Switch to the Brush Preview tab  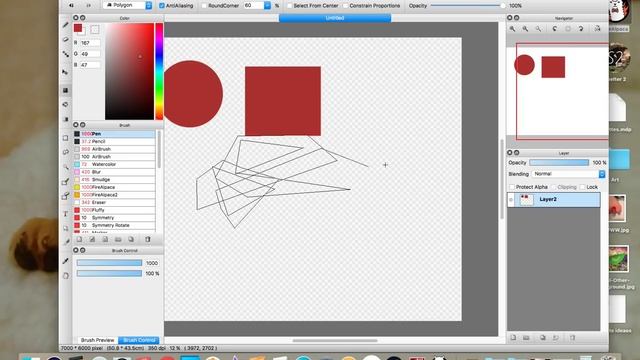97,340
